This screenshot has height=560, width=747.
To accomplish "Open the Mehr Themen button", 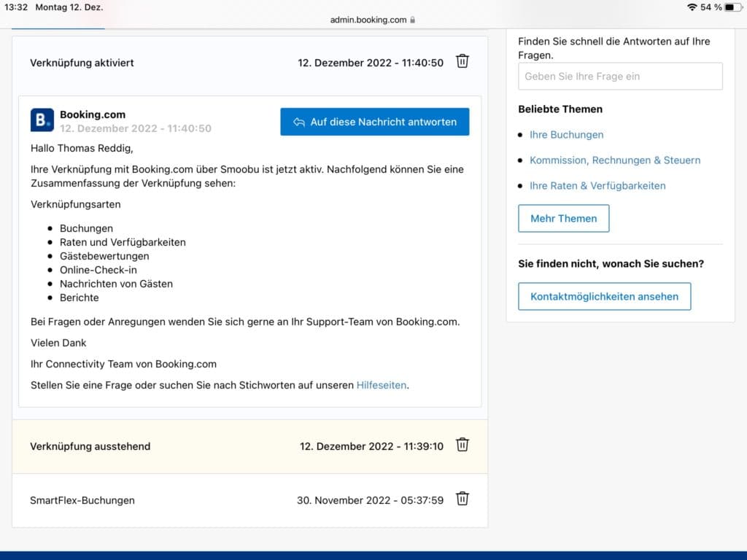I will 564,219.
